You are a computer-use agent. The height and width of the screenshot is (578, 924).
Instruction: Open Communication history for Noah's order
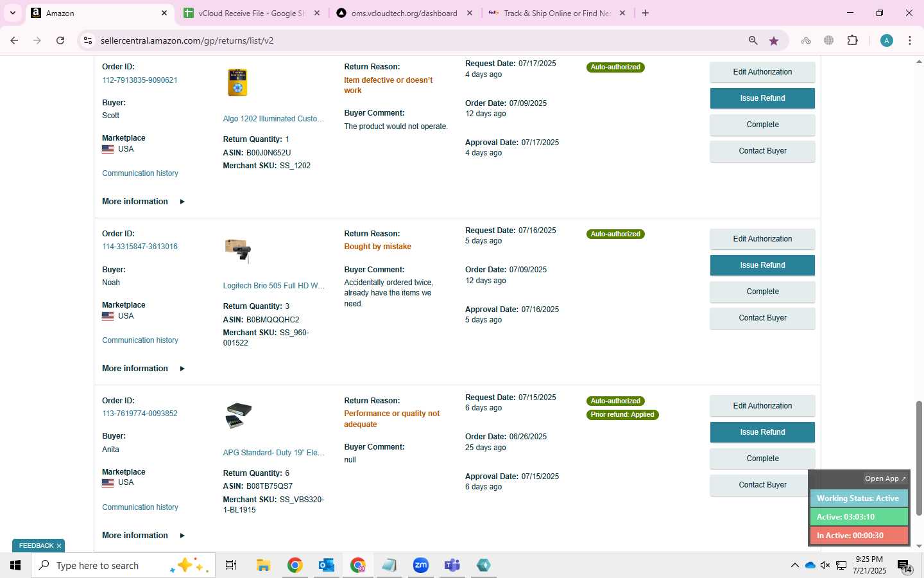(140, 340)
